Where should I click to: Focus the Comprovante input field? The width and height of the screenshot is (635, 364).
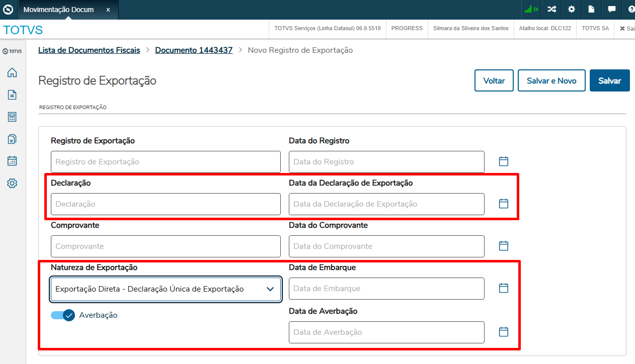coord(166,246)
